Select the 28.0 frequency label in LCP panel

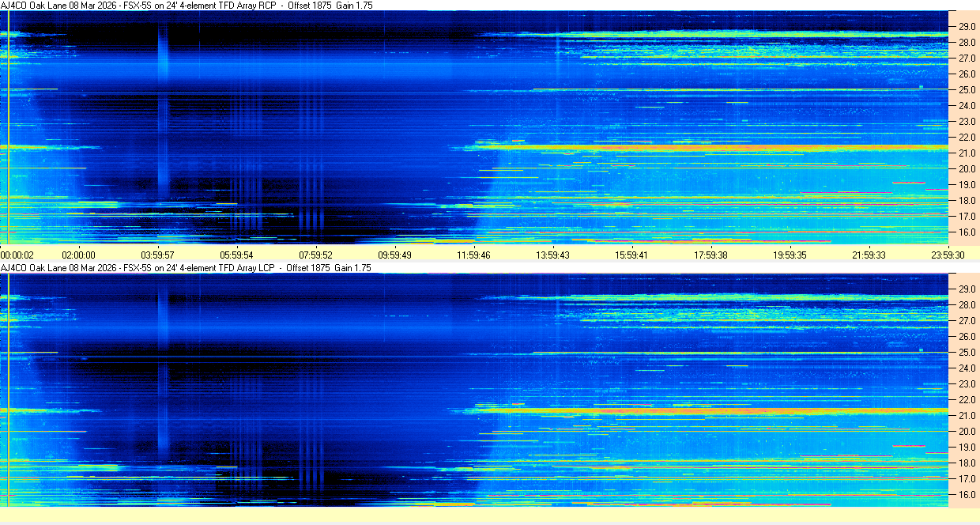tap(967, 305)
